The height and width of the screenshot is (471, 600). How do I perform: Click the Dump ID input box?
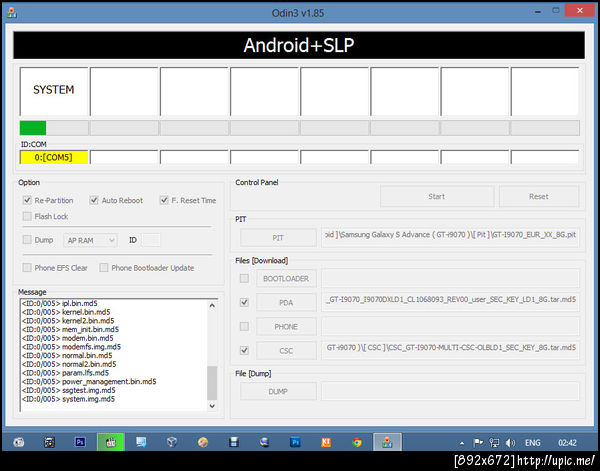[x=151, y=240]
